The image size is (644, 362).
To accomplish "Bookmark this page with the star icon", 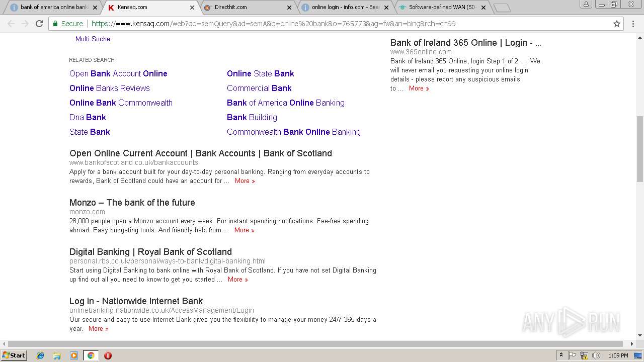I will click(617, 24).
